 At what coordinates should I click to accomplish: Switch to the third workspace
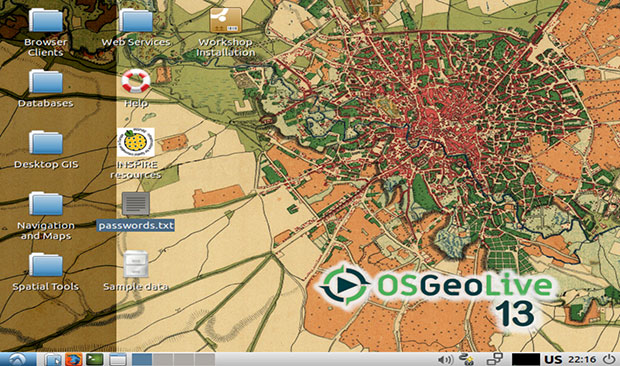click(184, 359)
